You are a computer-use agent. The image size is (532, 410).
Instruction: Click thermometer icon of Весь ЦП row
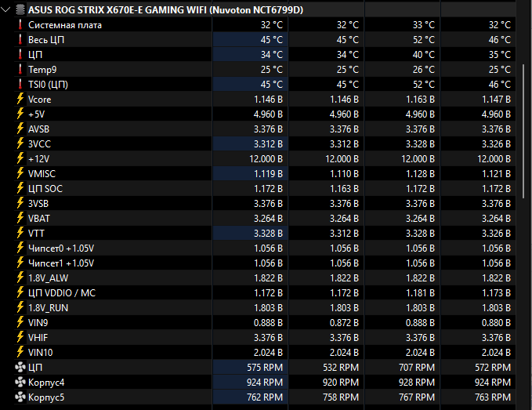(20, 40)
